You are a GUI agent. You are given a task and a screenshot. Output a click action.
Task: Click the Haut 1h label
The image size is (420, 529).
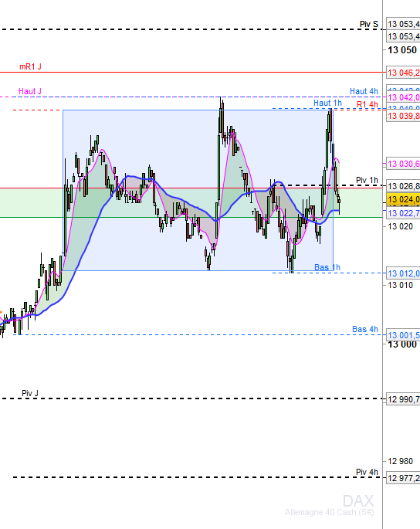327,103
